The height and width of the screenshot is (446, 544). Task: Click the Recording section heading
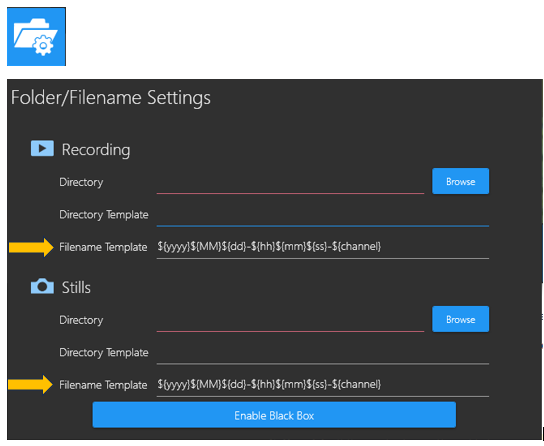tap(96, 150)
